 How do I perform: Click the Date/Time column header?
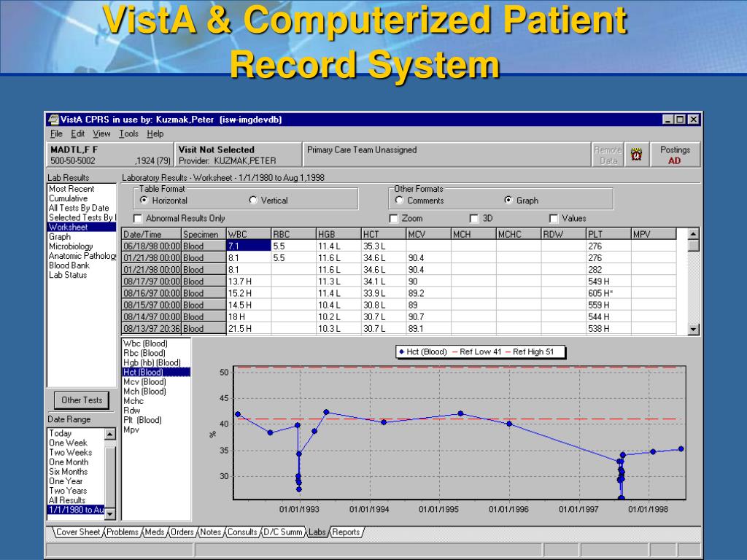[x=152, y=234]
